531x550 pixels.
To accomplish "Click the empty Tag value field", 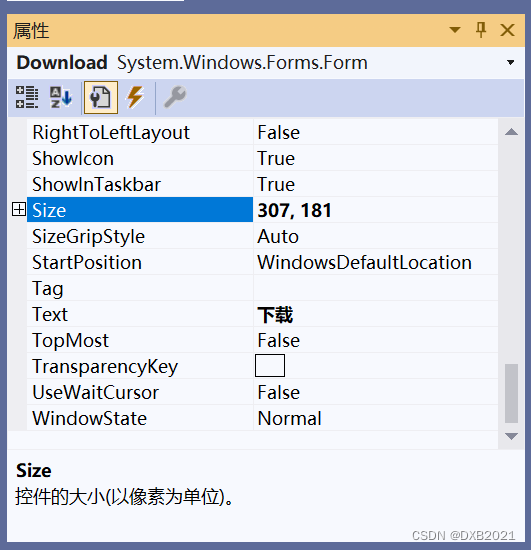I will pyautogui.click(x=375, y=288).
